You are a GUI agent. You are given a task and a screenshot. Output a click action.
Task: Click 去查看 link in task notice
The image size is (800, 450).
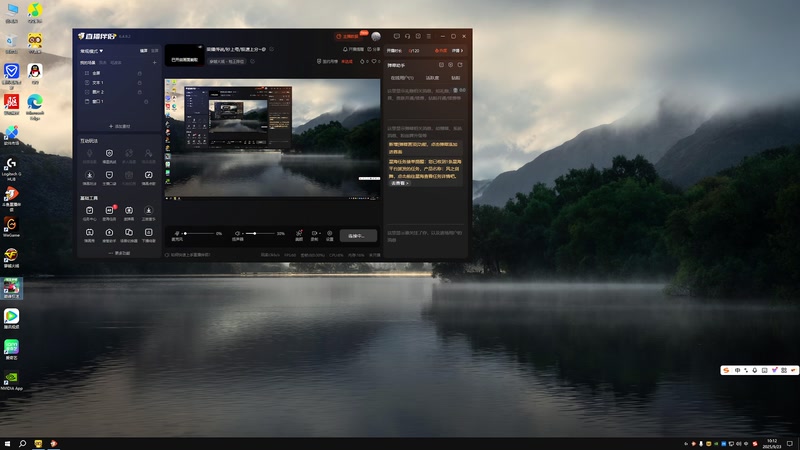tap(400, 183)
